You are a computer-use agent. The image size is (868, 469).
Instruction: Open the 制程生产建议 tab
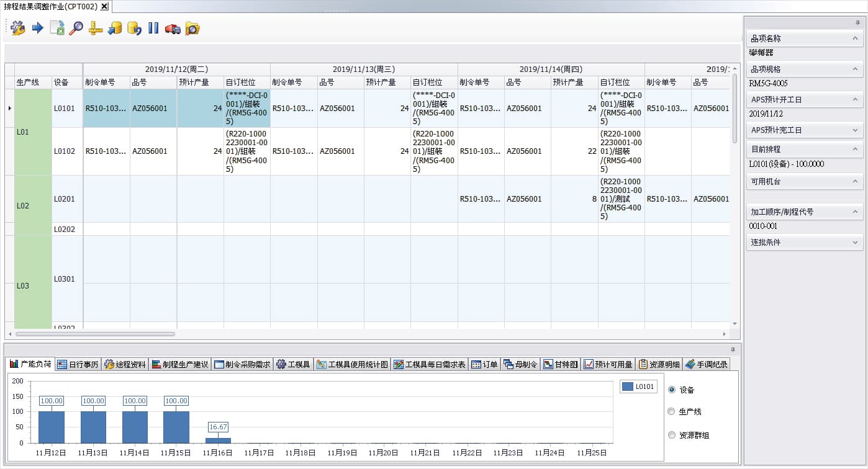point(179,365)
